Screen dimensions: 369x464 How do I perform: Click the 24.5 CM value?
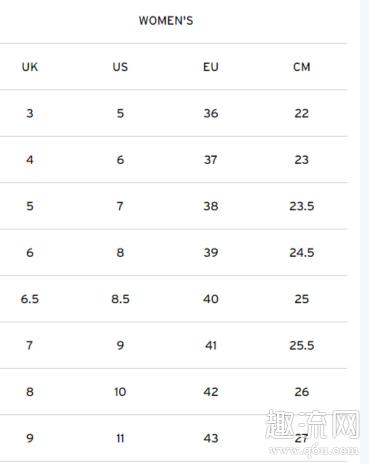click(302, 252)
